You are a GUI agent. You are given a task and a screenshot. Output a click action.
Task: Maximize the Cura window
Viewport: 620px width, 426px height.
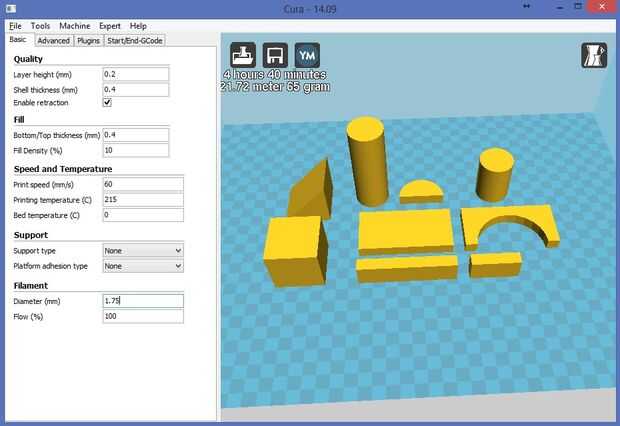click(578, 6)
